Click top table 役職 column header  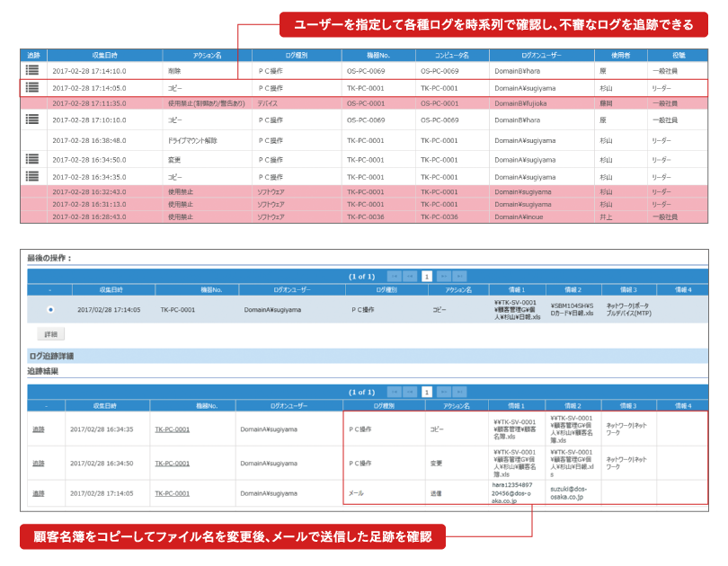[x=679, y=55]
